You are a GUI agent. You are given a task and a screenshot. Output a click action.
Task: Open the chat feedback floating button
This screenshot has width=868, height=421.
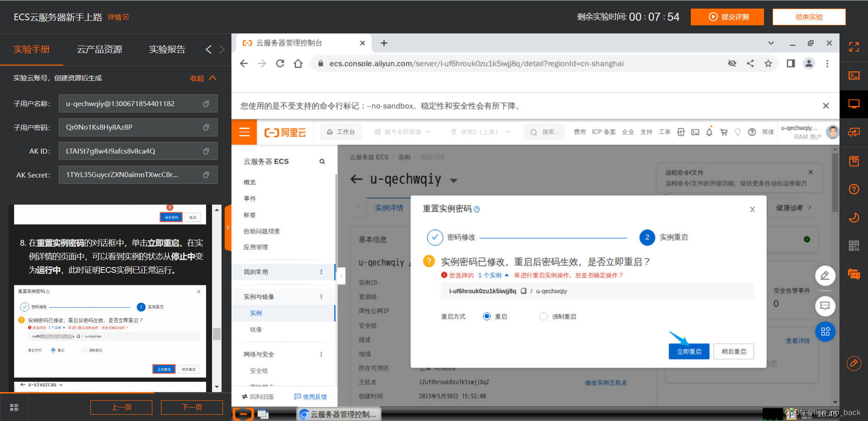825,306
